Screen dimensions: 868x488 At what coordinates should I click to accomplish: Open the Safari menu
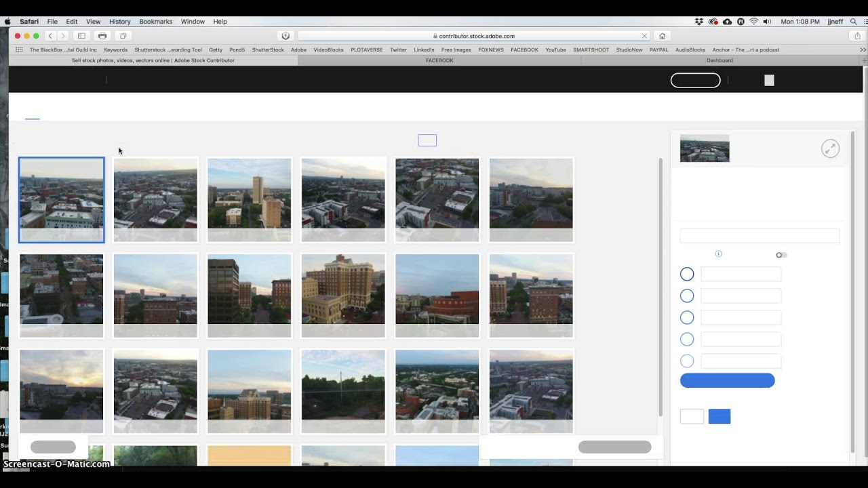click(29, 22)
